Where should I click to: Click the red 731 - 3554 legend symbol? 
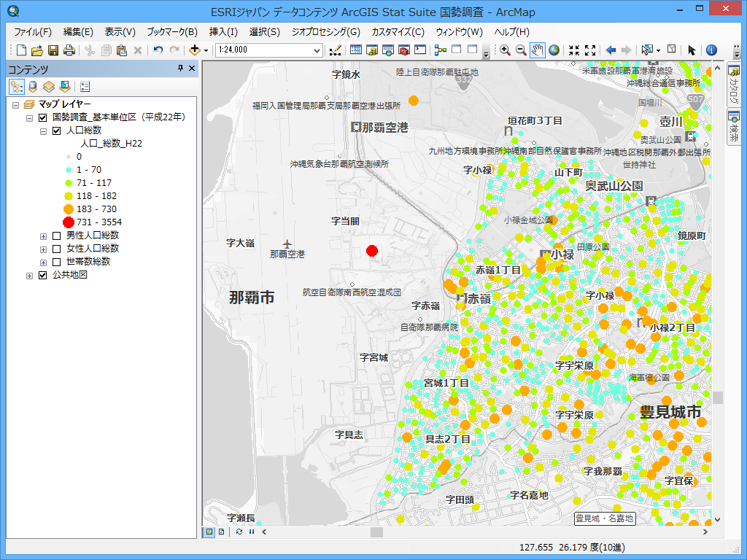[69, 222]
